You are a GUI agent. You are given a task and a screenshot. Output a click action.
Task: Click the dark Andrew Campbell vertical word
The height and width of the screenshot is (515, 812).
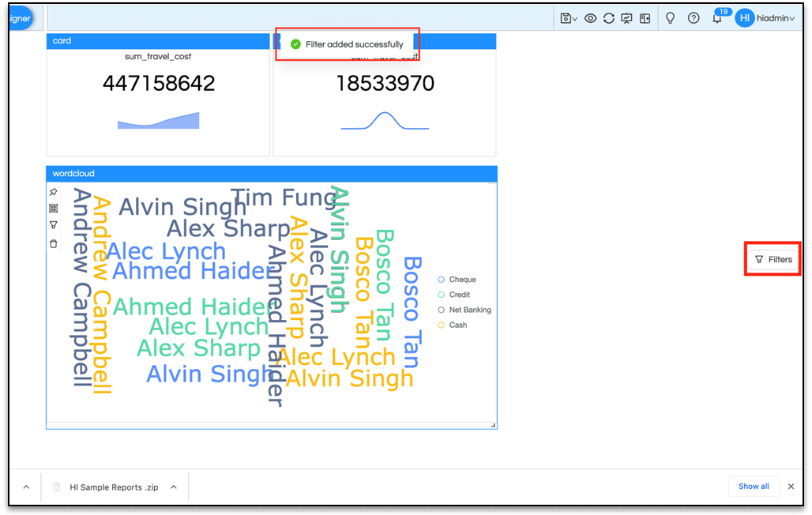(81, 288)
